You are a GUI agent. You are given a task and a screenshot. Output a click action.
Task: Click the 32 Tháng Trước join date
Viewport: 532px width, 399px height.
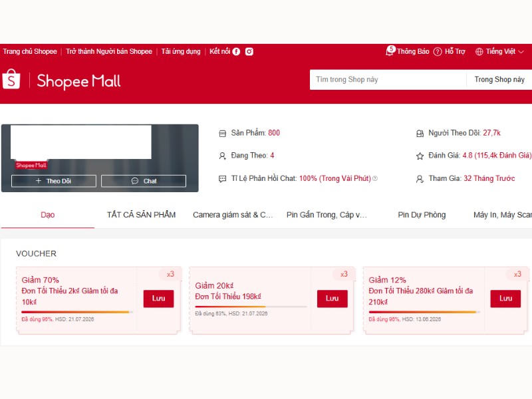pyautogui.click(x=489, y=178)
